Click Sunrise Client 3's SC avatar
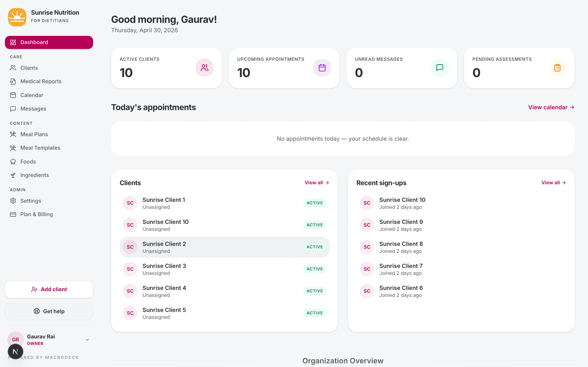588x367 pixels. click(x=130, y=269)
